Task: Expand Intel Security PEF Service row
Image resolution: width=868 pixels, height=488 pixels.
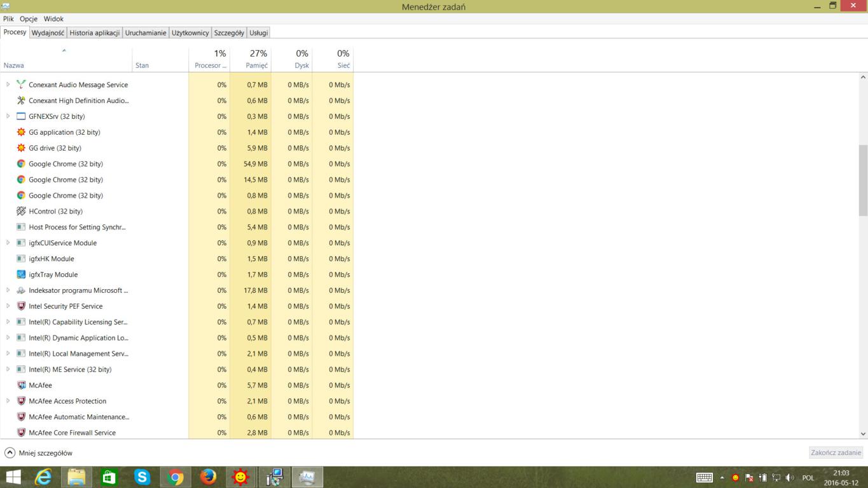Action: click(8, 306)
